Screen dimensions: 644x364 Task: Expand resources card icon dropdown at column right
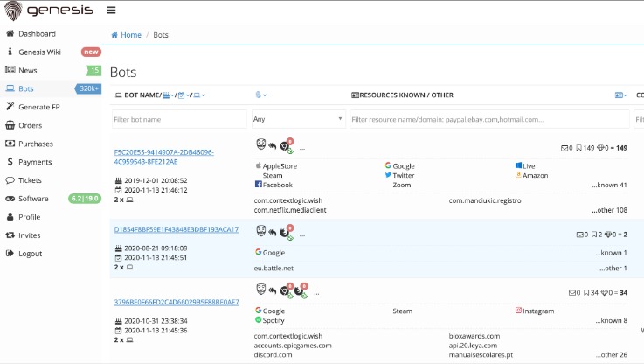click(620, 95)
